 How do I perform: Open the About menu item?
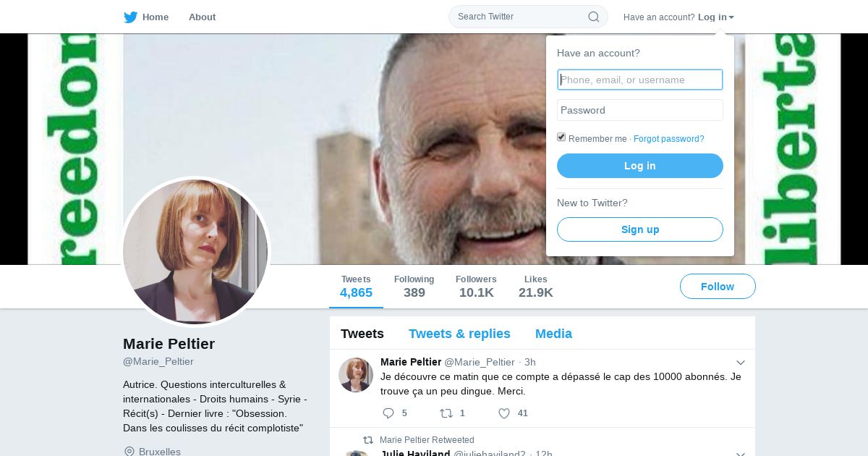coord(202,17)
